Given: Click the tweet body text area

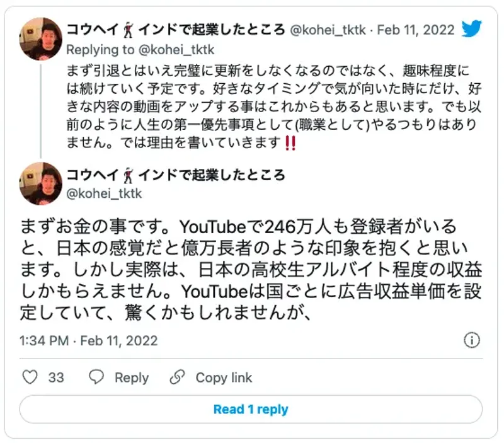Looking at the screenshot, I should tap(252, 268).
